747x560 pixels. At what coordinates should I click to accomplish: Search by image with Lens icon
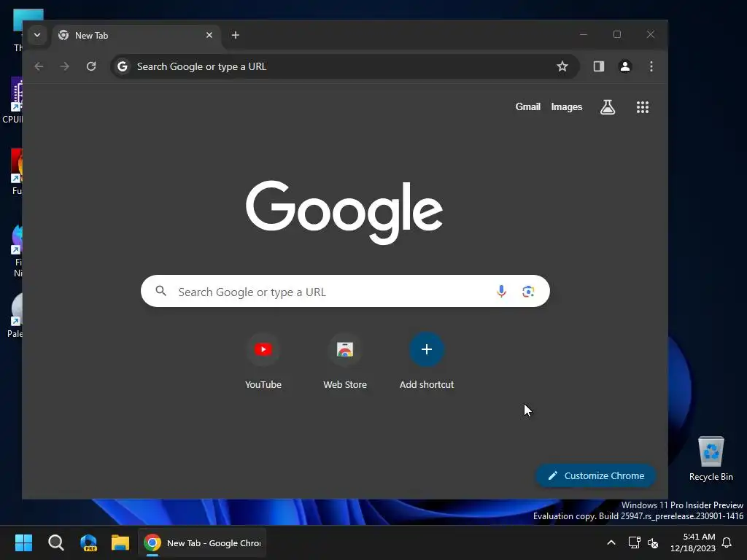(x=528, y=292)
